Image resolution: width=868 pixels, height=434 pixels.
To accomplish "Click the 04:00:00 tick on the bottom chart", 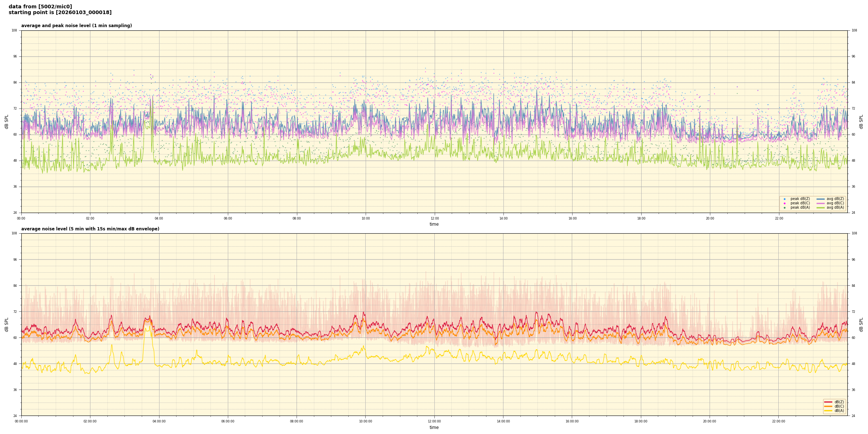I will click(159, 421).
